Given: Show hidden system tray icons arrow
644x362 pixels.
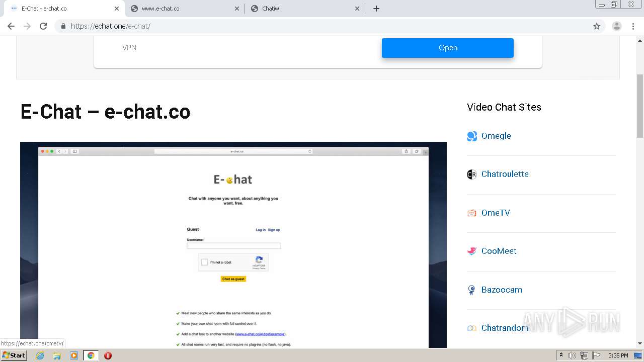Looking at the screenshot, I should tap(561, 355).
